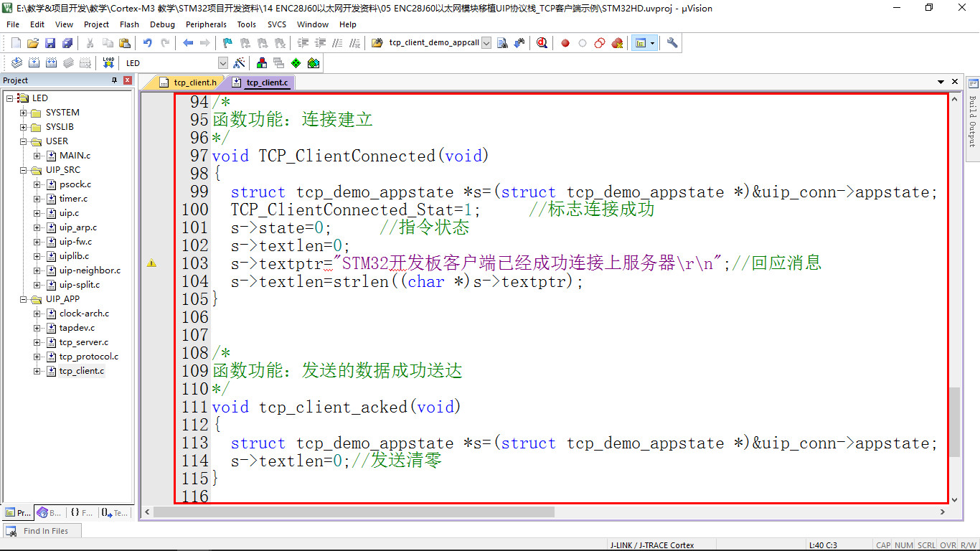Select tapdev.c in the project tree
The image size is (980, 551).
pyautogui.click(x=77, y=328)
